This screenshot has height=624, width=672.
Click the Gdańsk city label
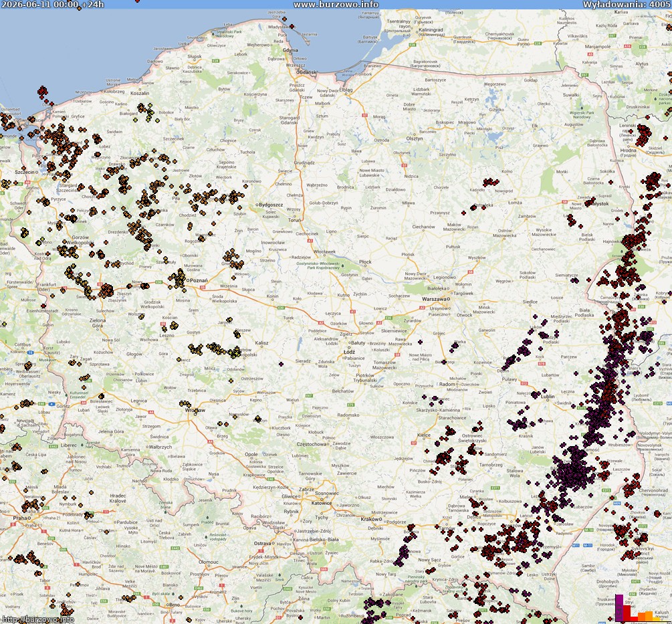[x=308, y=72]
